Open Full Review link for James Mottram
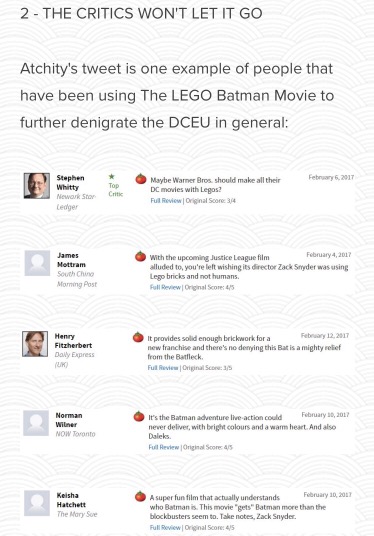The width and height of the screenshot is (374, 536). tap(165, 287)
